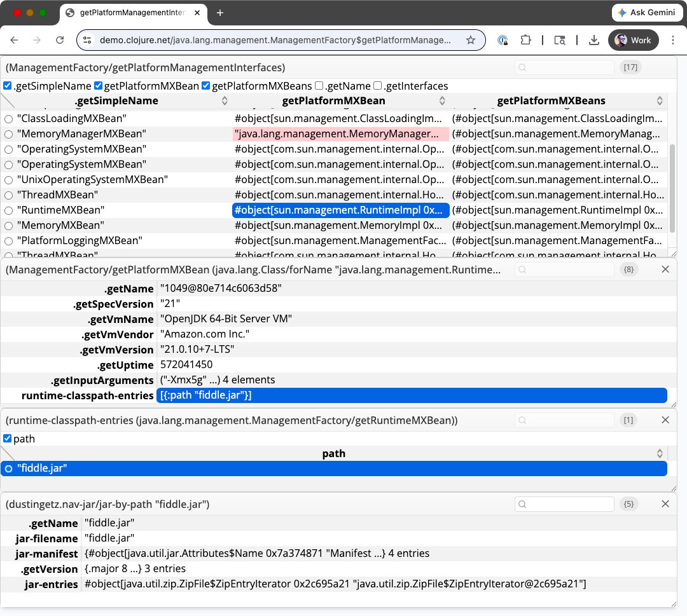This screenshot has height=616, width=687.
Task: Enable the .getName column checkbox
Action: (x=319, y=85)
